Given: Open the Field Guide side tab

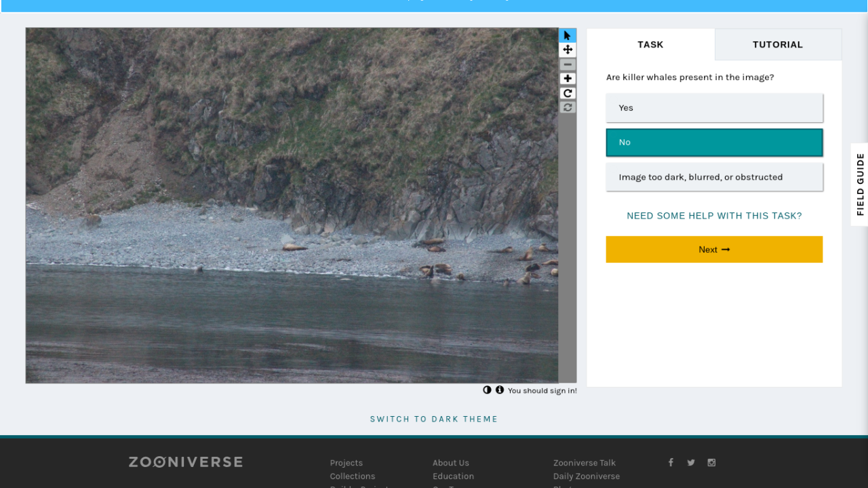Looking at the screenshot, I should (x=860, y=185).
